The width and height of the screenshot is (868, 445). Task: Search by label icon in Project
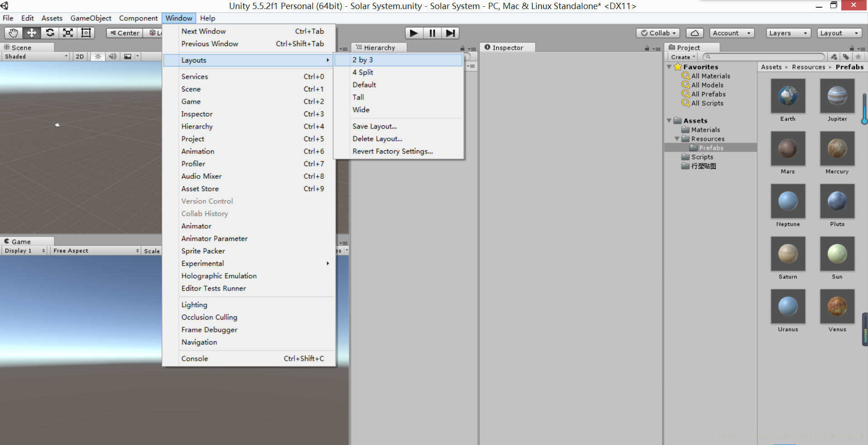[x=846, y=57]
